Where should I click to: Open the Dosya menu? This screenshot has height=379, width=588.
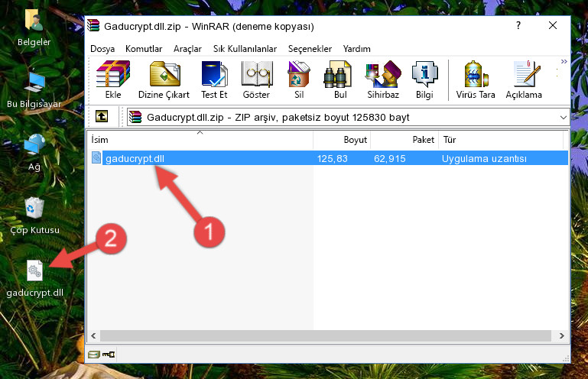(x=102, y=49)
